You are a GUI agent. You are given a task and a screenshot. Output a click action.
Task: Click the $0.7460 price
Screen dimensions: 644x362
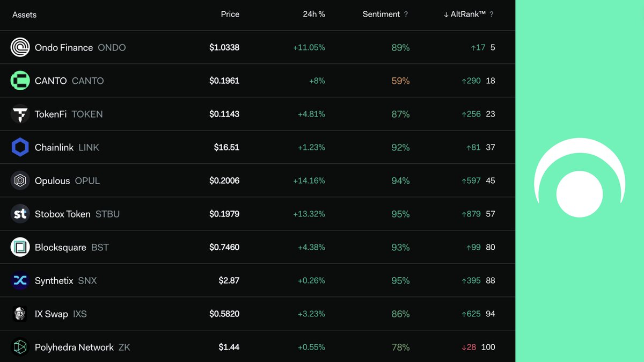[224, 247]
